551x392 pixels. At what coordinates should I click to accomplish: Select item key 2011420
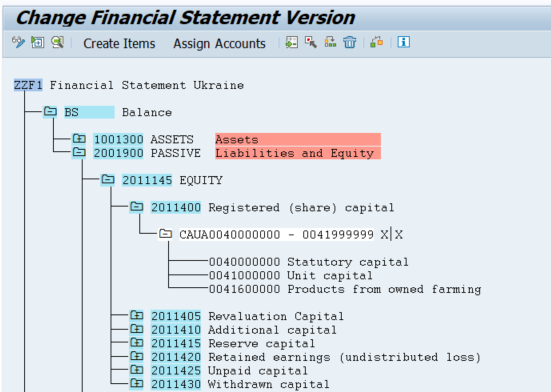tap(176, 357)
